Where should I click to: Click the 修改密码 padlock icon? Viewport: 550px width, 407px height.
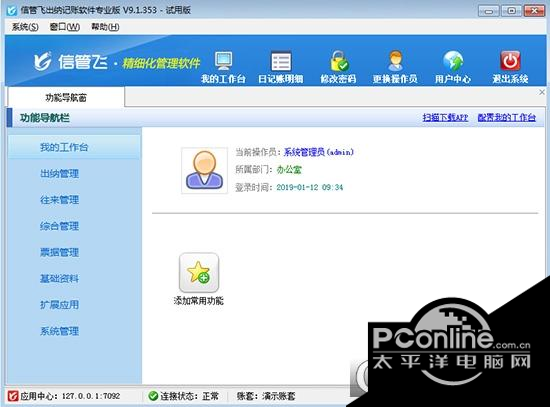(x=339, y=61)
